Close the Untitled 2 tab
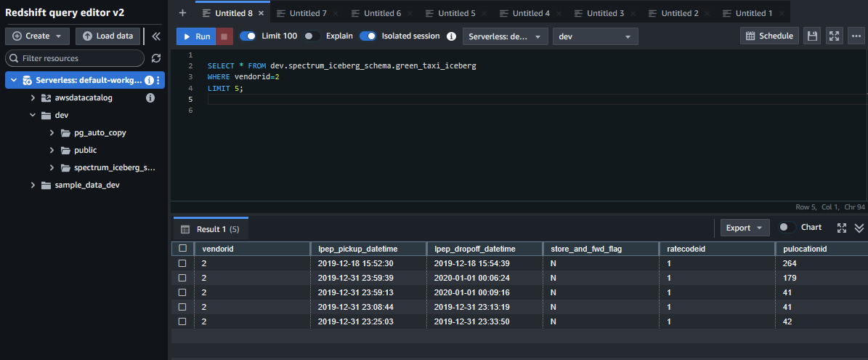 click(x=707, y=13)
